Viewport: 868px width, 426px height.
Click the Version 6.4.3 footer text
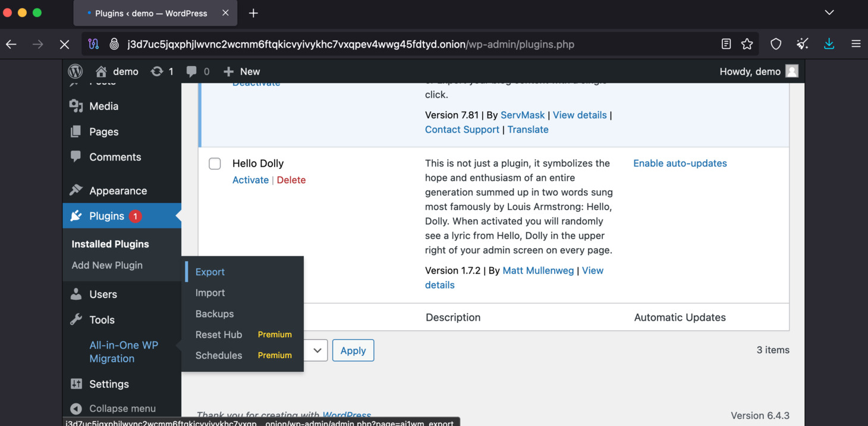tap(760, 415)
